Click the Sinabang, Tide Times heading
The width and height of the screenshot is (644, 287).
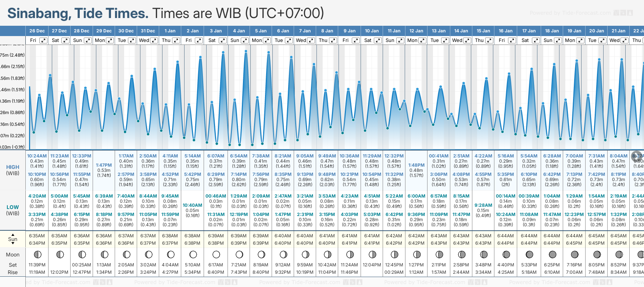click(x=78, y=13)
